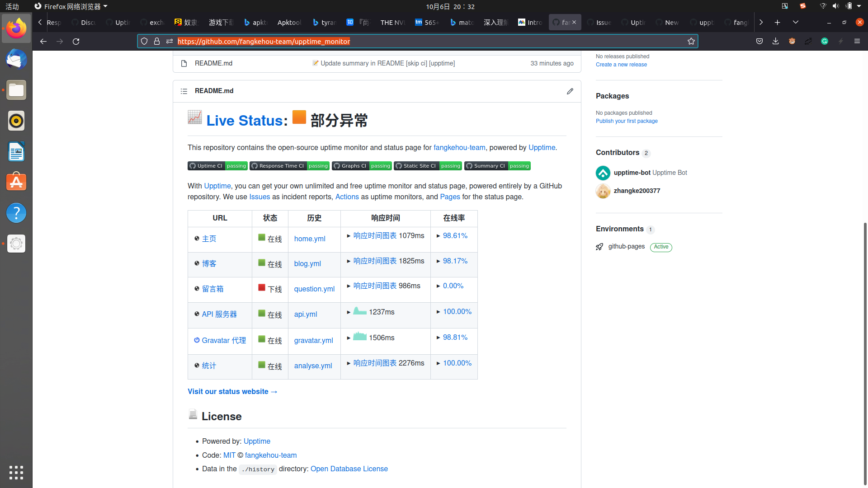Open the list all tabs chevron
868x488 pixels.
pyautogui.click(x=796, y=22)
